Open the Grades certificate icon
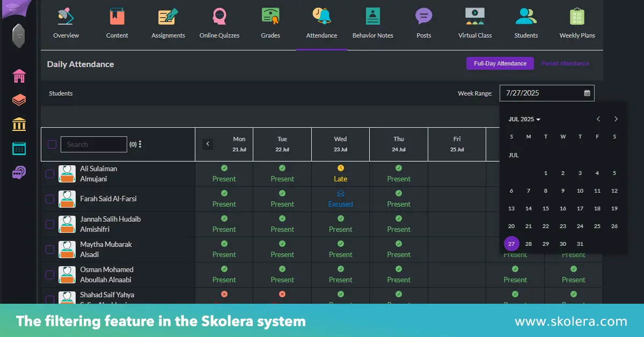The image size is (644, 337). 270,17
